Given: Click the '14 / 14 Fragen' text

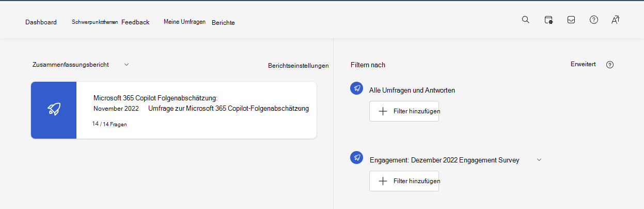Looking at the screenshot, I should [109, 124].
